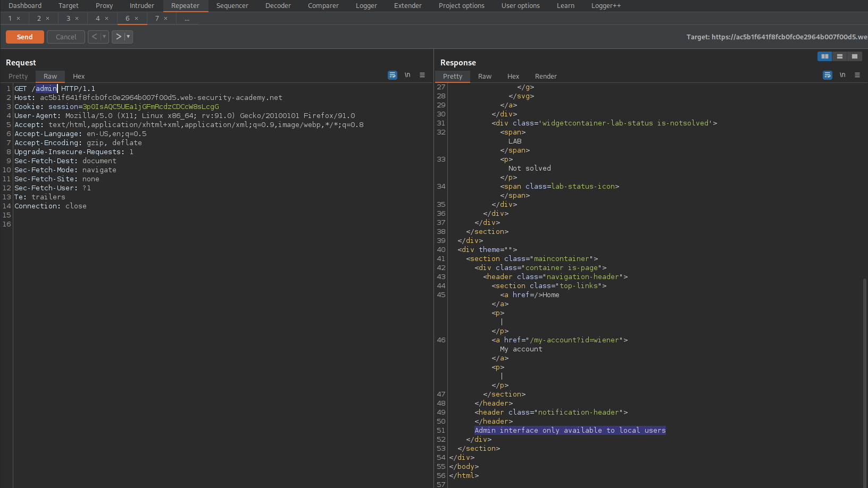
Task: Switch Response view to Render
Action: coord(546,77)
